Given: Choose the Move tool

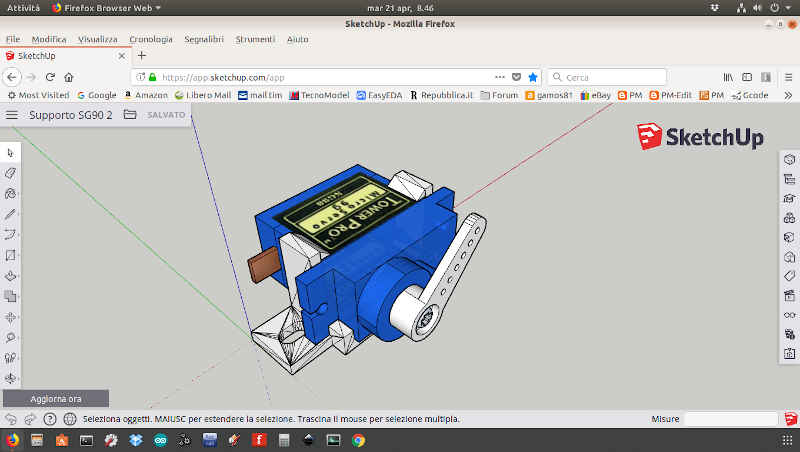Looking at the screenshot, I should [x=11, y=316].
